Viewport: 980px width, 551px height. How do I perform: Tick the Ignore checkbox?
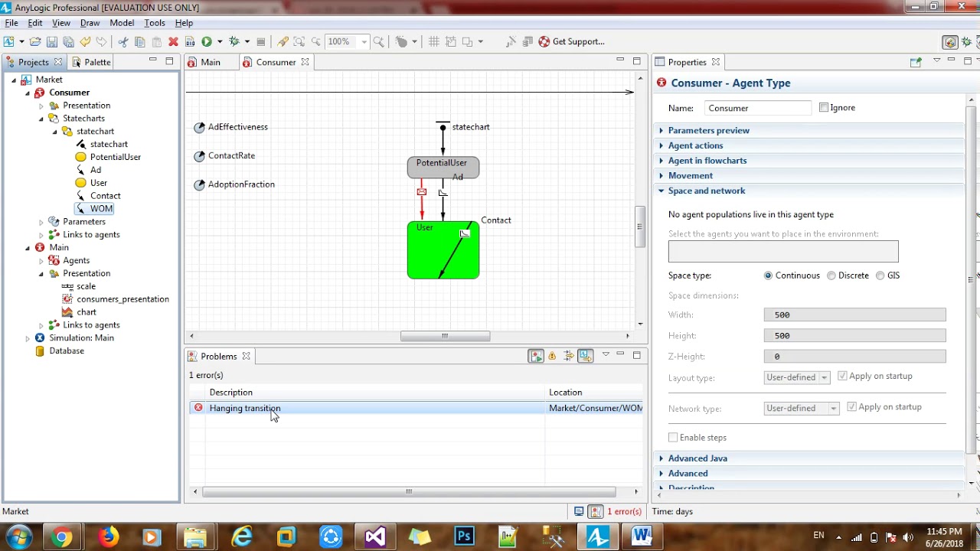coord(824,108)
